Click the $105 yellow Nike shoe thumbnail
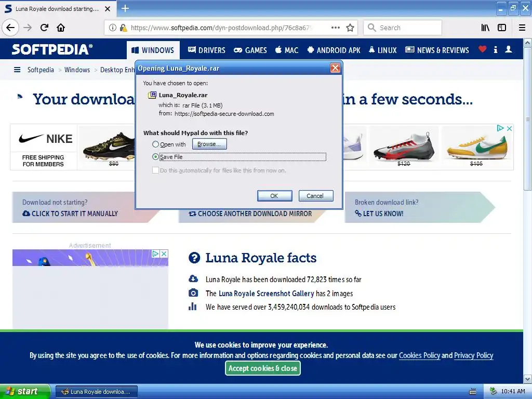This screenshot has width=532, height=399. point(476,147)
